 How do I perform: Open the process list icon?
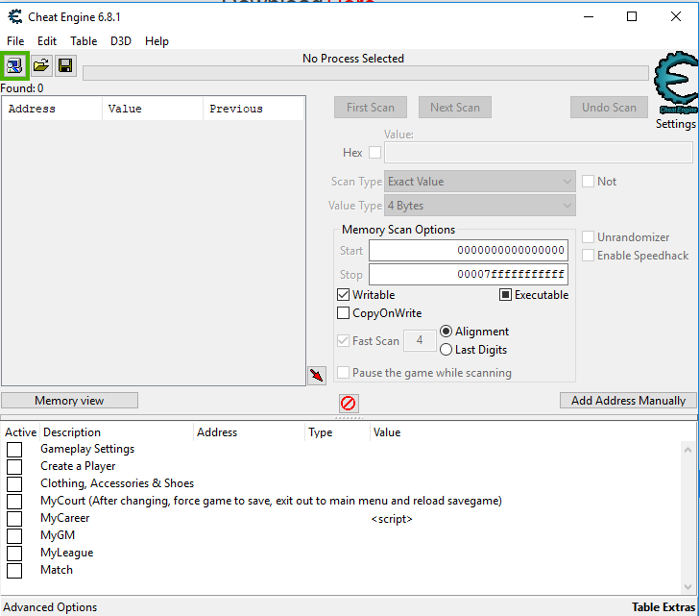[x=14, y=65]
